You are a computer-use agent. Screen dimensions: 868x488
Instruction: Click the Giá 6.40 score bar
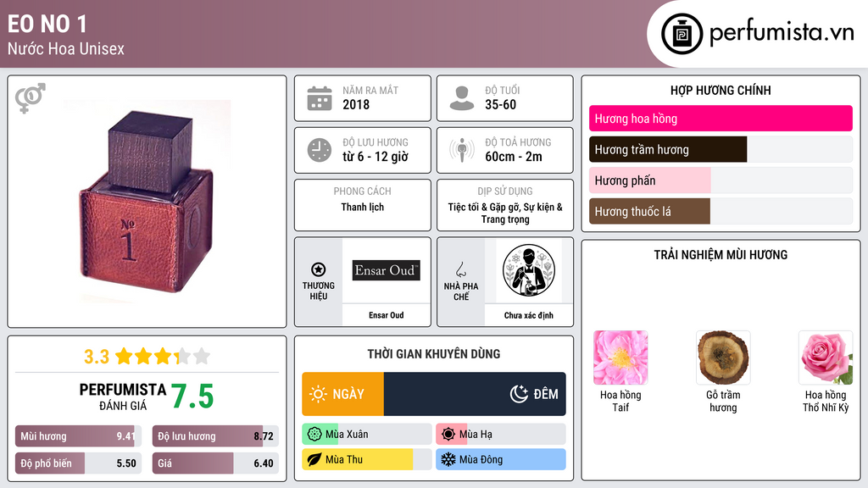[x=215, y=463]
